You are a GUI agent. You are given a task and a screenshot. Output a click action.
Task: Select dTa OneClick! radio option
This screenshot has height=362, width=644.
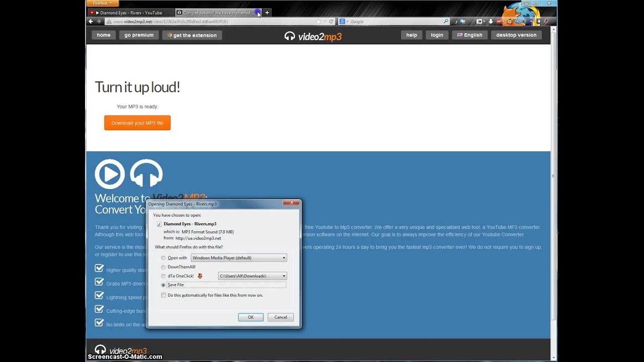tap(163, 276)
